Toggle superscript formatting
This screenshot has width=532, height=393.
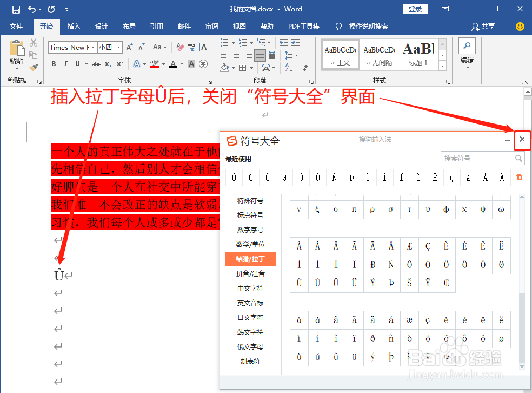point(120,64)
